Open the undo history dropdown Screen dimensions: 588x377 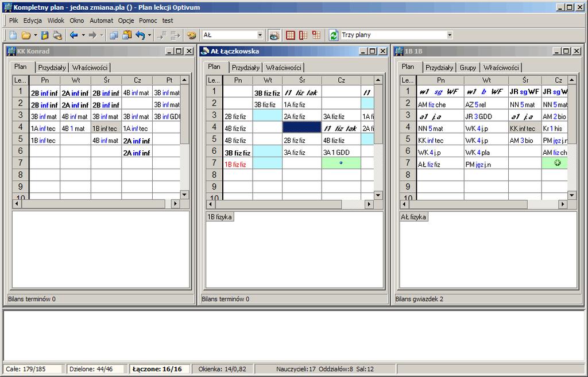click(149, 35)
